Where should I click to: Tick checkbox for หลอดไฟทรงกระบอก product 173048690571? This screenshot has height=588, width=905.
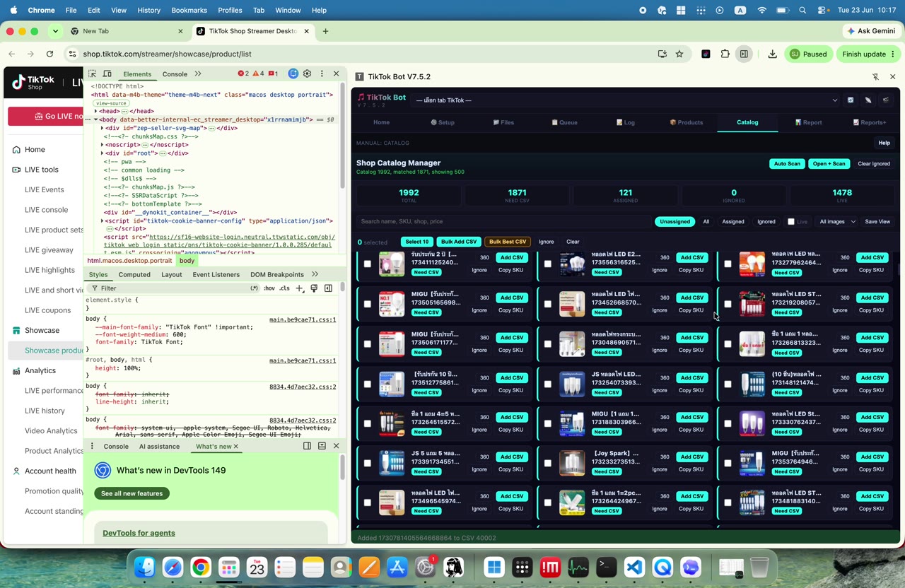pyautogui.click(x=547, y=344)
